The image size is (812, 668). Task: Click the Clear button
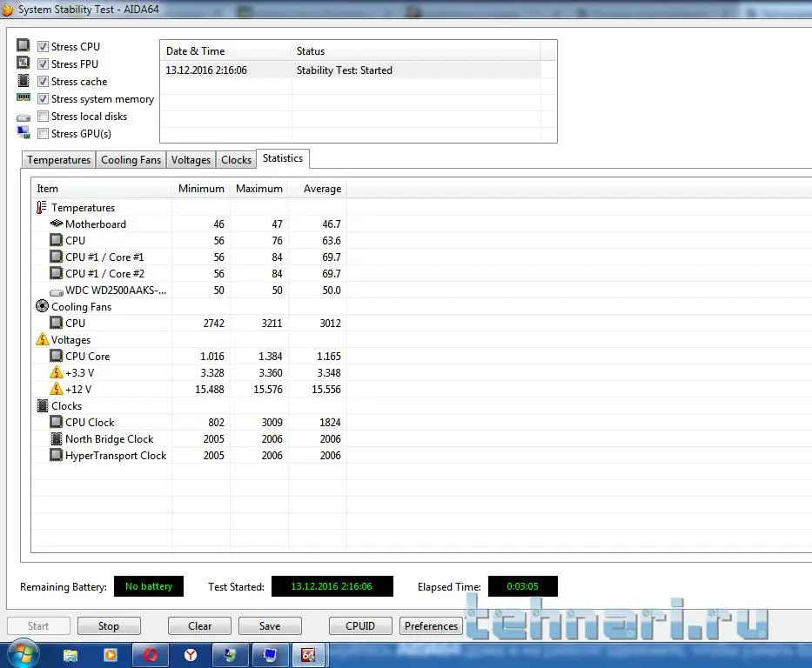[x=199, y=626]
